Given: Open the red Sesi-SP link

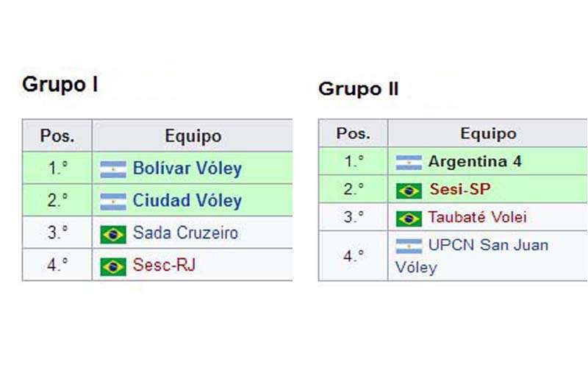Looking at the screenshot, I should 460,189.
